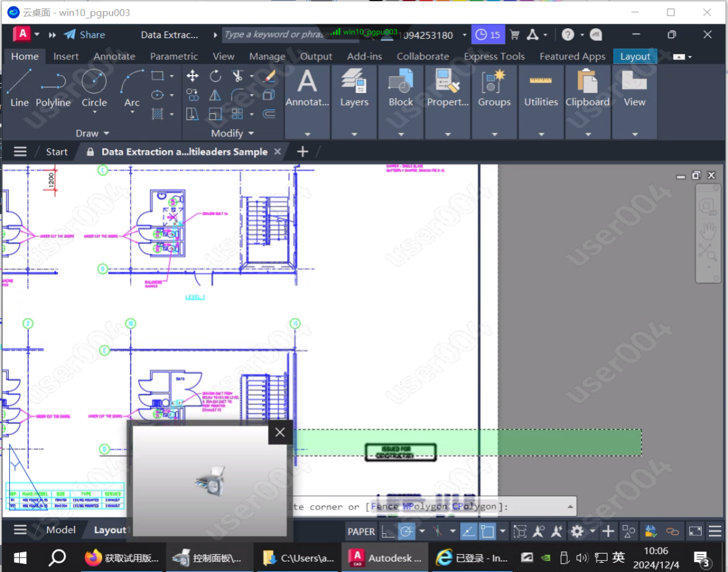Add a new drawing tab
The height and width of the screenshot is (572, 728).
(302, 151)
